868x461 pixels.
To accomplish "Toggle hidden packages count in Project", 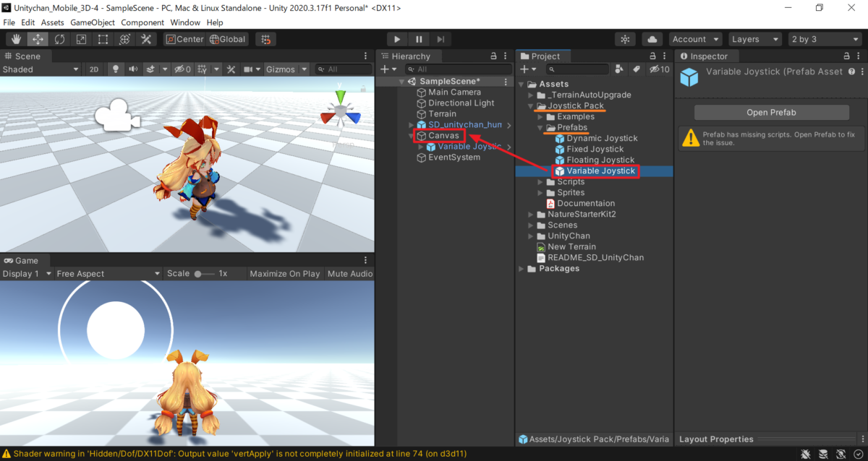I will (x=659, y=69).
